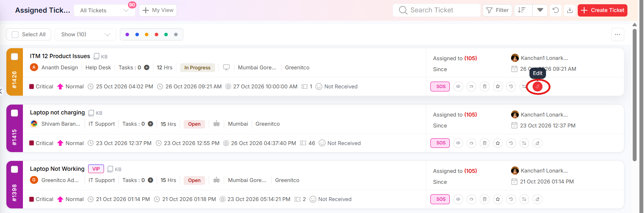
Task: Delete ticket ITM 12 Product Issues via trash icon
Action: (485, 87)
